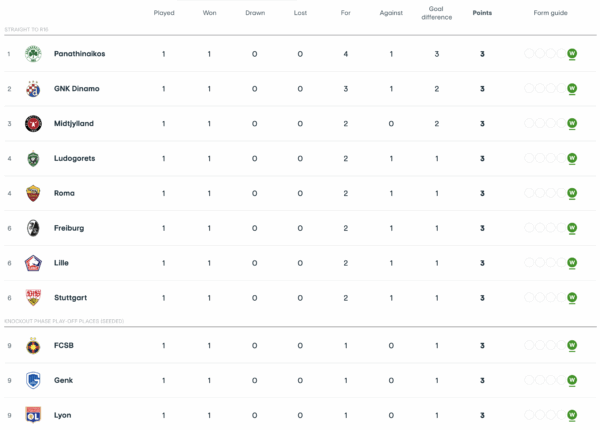The width and height of the screenshot is (600, 430).
Task: Click the Midtjylland team badge
Action: [31, 123]
